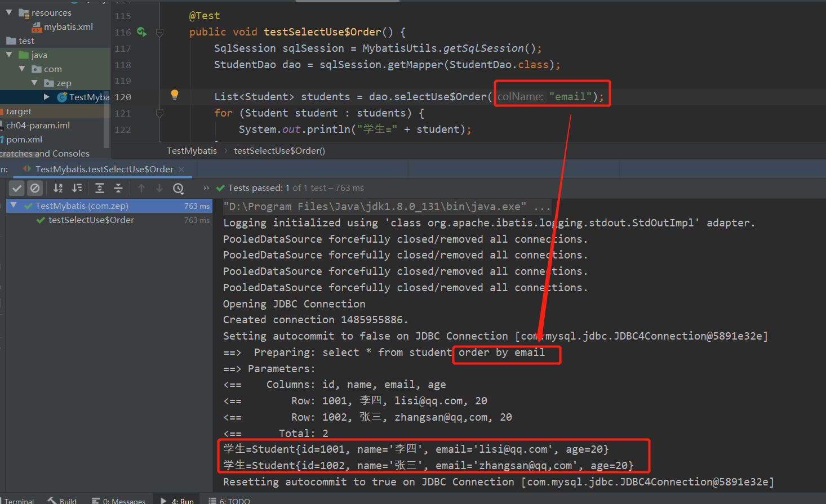Open the 0: Messages tool window
The image size is (826, 504).
(x=118, y=500)
